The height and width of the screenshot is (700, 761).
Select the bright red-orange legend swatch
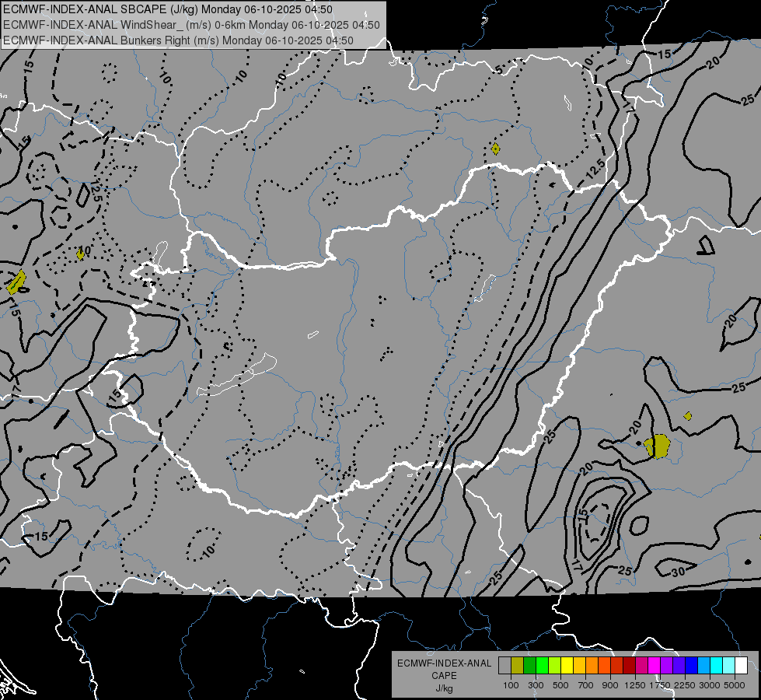click(604, 666)
